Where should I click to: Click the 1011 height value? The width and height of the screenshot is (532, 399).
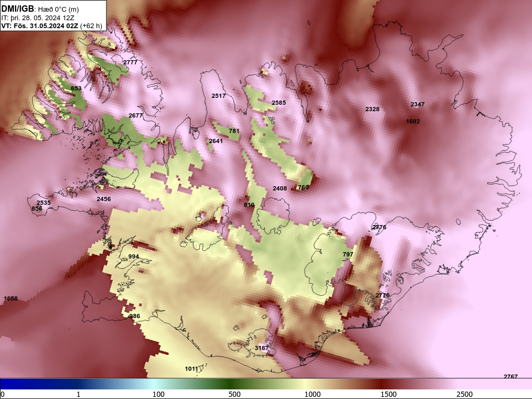[x=192, y=369]
